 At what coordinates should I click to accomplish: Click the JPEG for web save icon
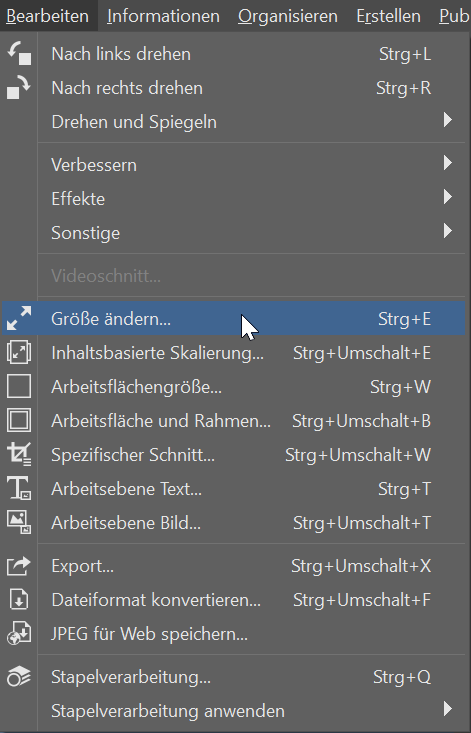[19, 634]
